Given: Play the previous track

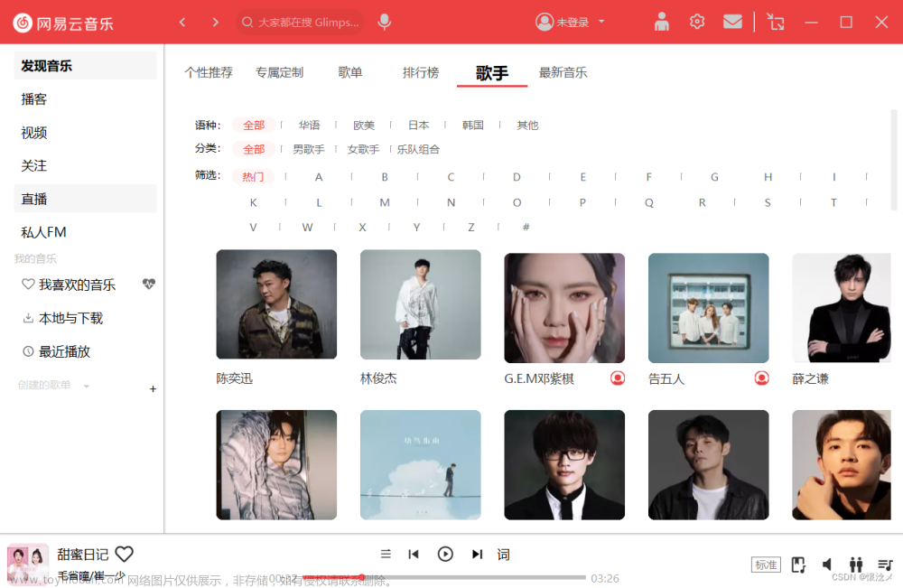Looking at the screenshot, I should click(x=414, y=554).
